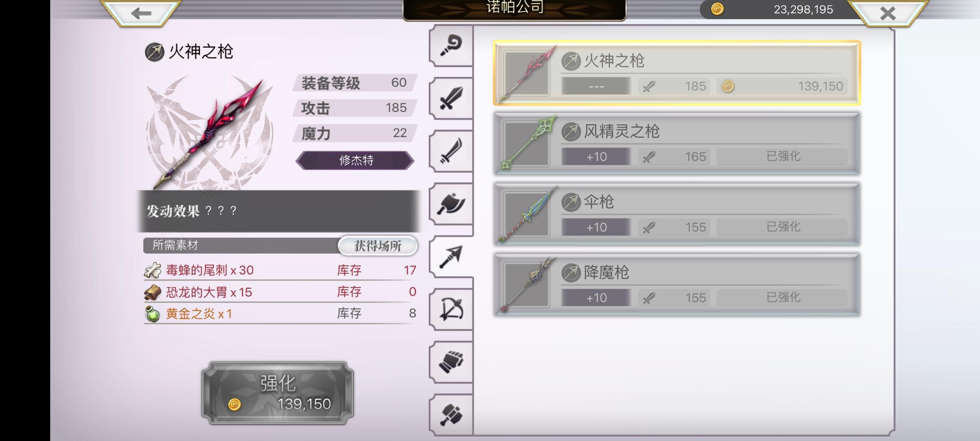Screen dimensions: 980x441
Task: Select the sword weapon category tab
Action: (x=451, y=98)
